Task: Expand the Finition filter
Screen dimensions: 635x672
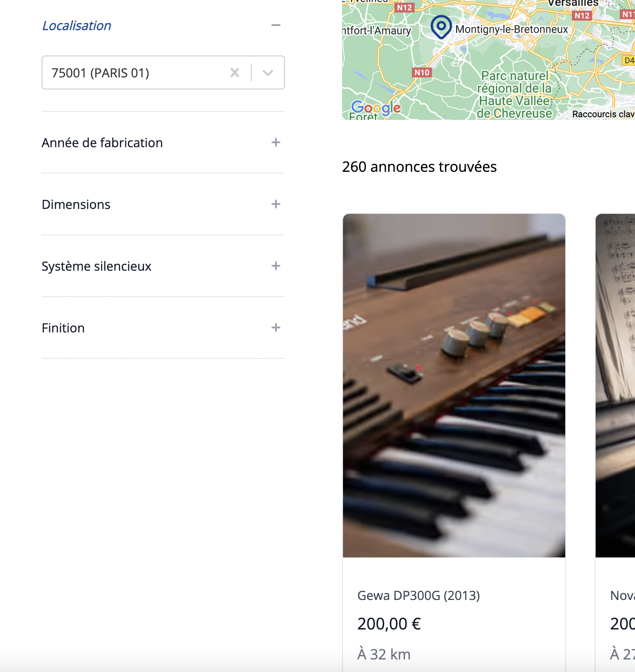Action: [276, 327]
